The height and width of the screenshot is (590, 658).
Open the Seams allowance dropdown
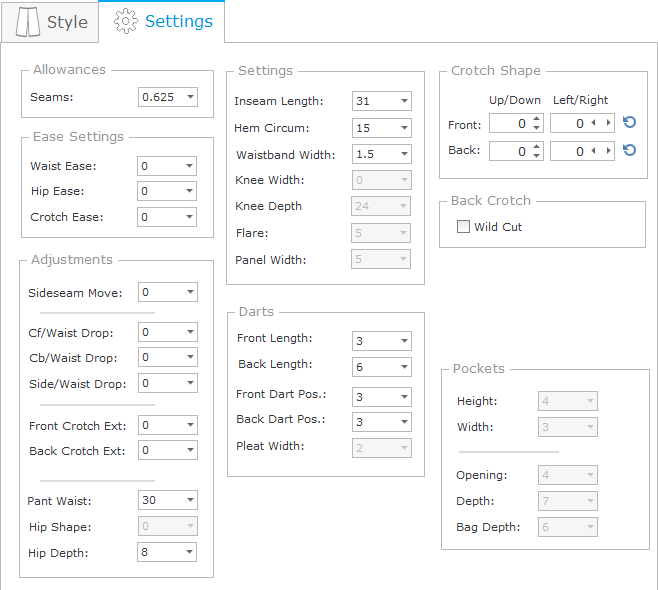pyautogui.click(x=190, y=97)
